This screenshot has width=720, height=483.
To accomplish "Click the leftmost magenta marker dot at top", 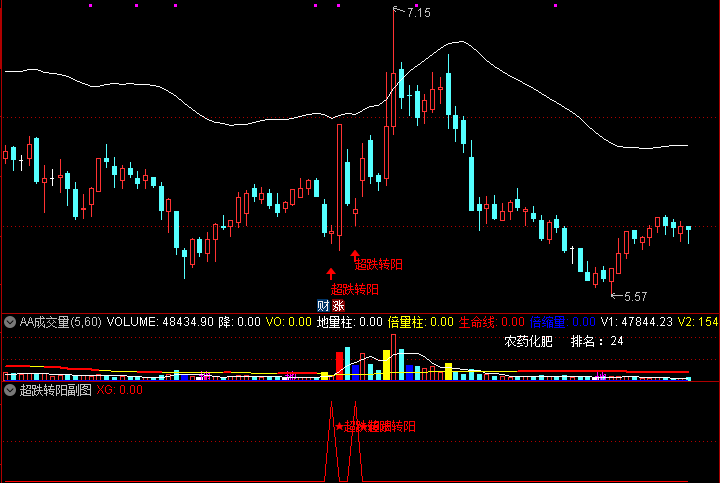I will pos(90,6).
